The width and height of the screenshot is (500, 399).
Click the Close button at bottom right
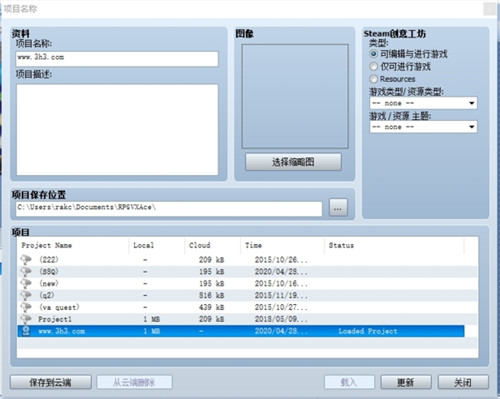pos(463,382)
